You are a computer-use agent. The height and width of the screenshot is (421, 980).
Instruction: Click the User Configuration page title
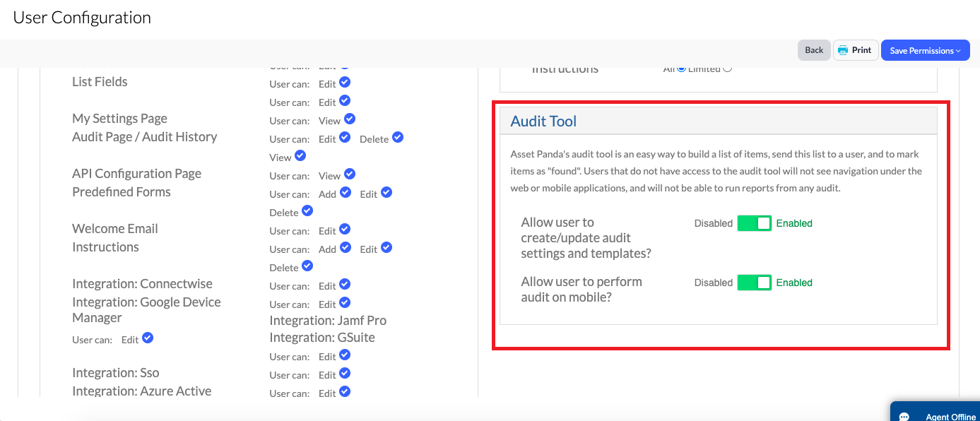tap(82, 18)
